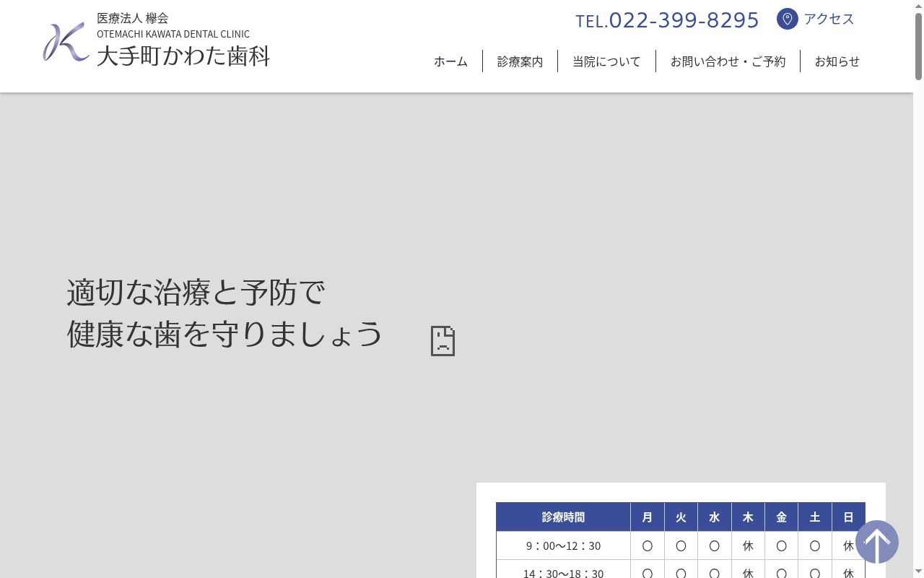The image size is (924, 578).
Task: Click the purple K clinic logo
Action: (66, 43)
